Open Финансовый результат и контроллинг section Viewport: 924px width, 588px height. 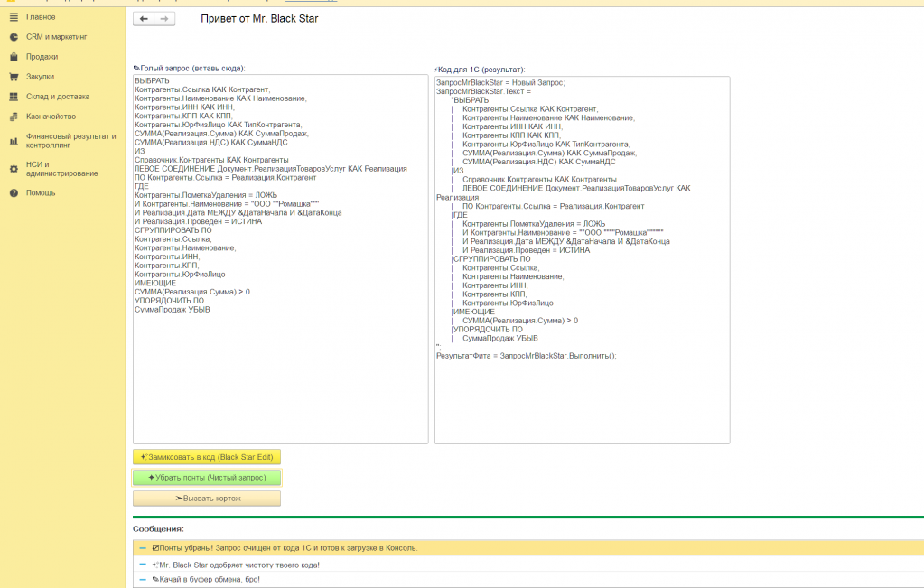70,141
